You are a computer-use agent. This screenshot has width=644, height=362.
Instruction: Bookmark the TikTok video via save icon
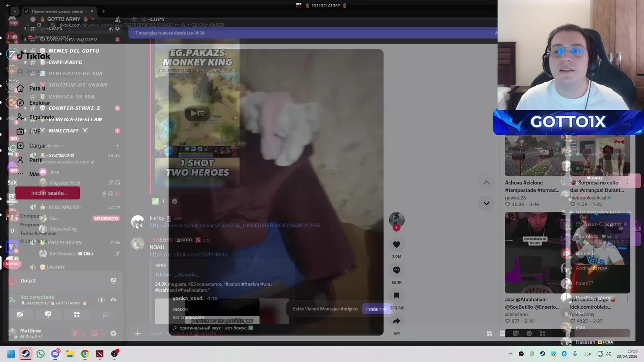click(396, 296)
